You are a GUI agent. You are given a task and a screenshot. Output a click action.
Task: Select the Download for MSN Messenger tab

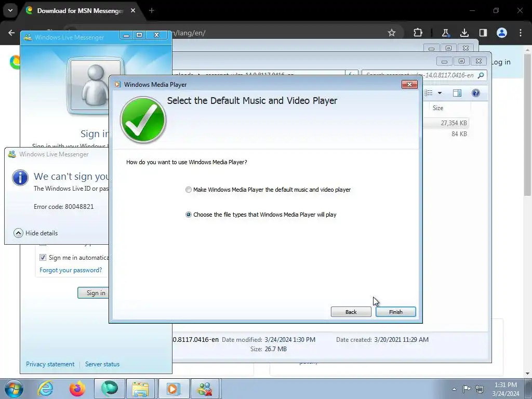tap(80, 11)
